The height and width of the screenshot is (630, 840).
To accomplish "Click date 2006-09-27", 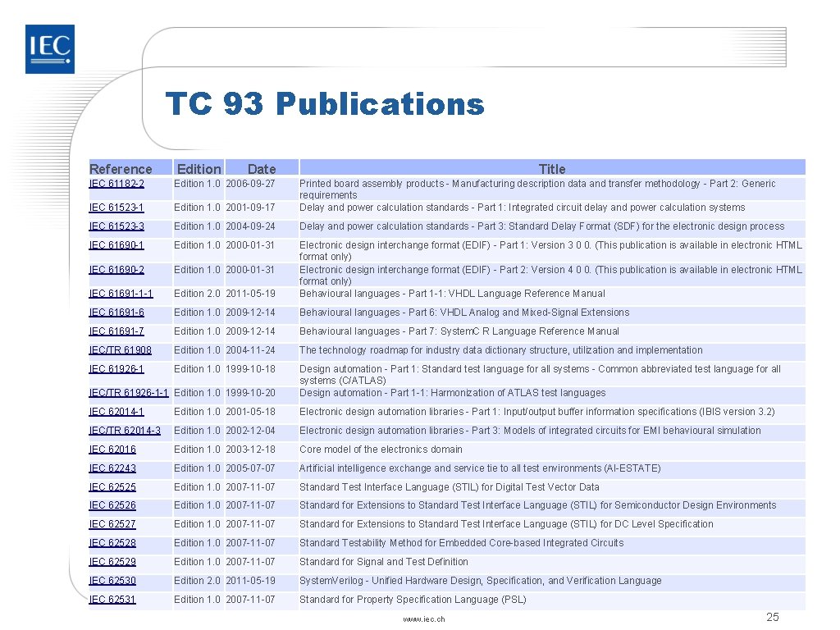I will click(x=250, y=184).
